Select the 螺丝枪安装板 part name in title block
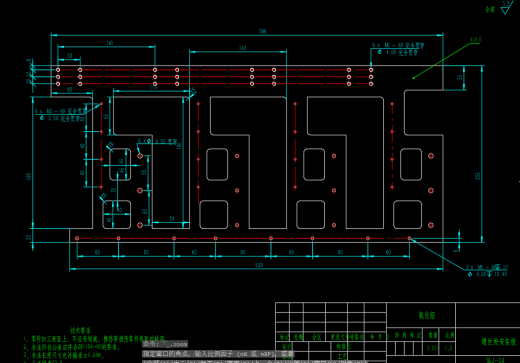 (499, 341)
